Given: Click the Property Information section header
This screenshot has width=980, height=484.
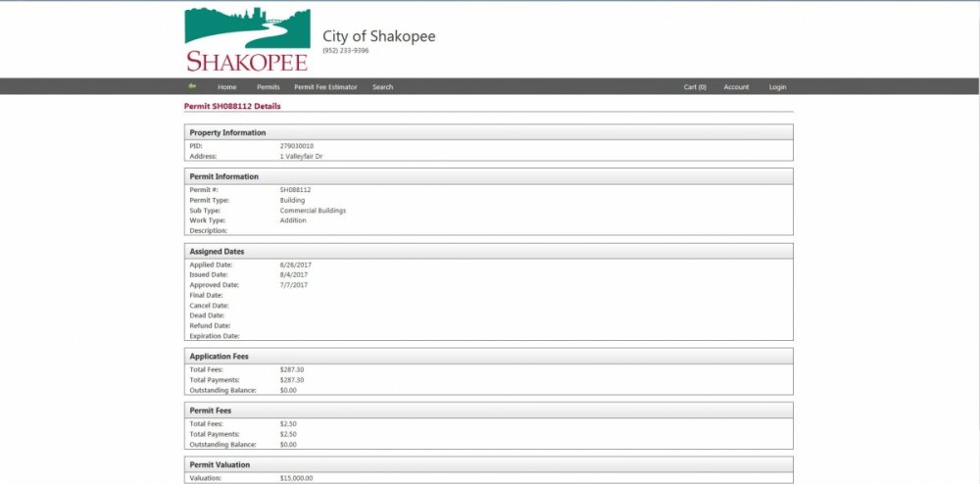Looking at the screenshot, I should pyautogui.click(x=227, y=132).
